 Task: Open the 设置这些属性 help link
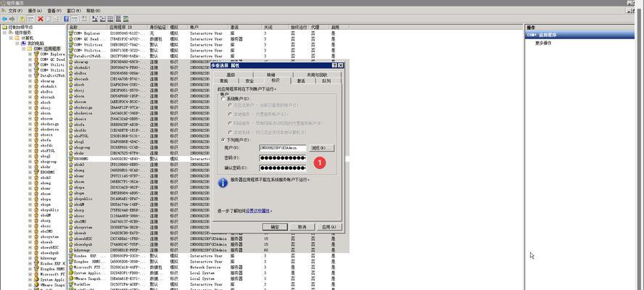pos(258,211)
